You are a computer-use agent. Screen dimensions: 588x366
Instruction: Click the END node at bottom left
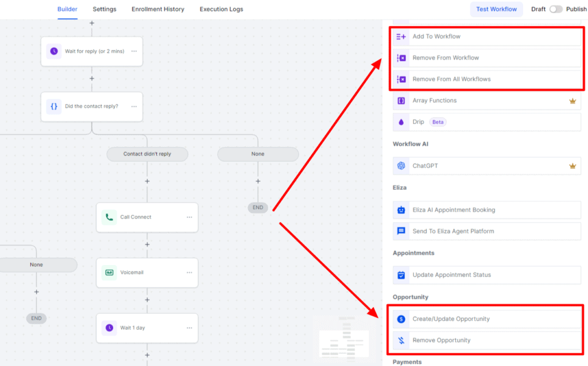(36, 318)
